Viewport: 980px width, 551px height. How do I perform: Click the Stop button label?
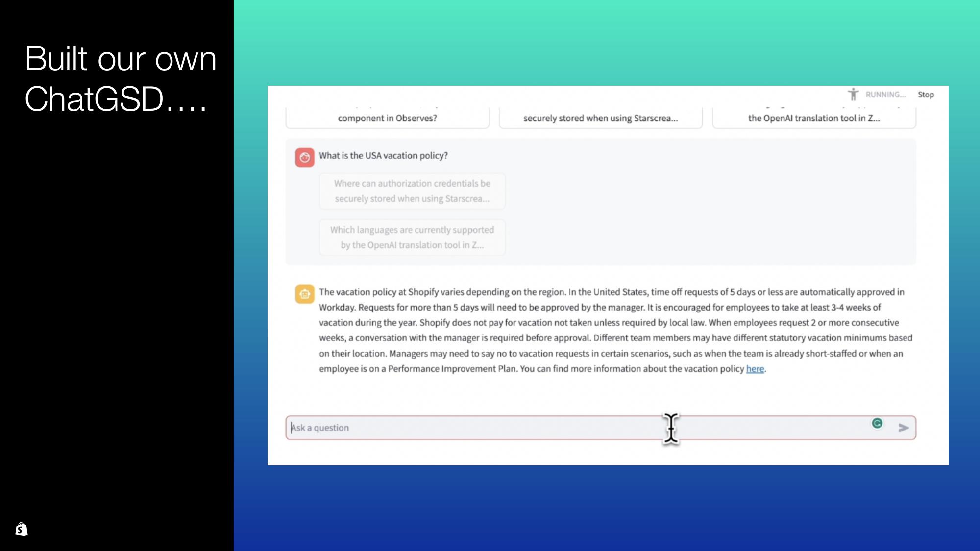(x=926, y=94)
